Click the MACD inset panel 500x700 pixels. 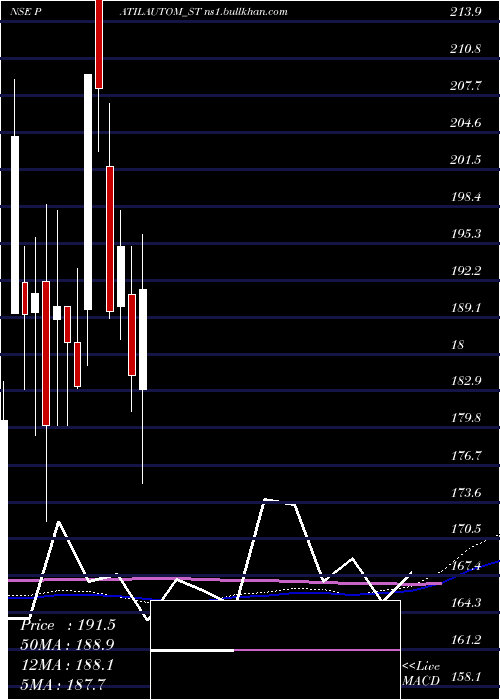(x=275, y=650)
